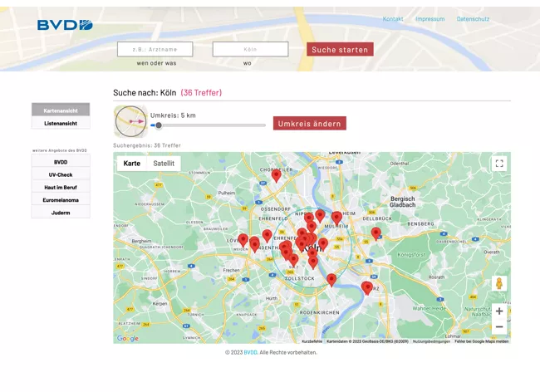540x392 pixels.
Task: Select the northernmost red map marker
Action: pos(277,175)
